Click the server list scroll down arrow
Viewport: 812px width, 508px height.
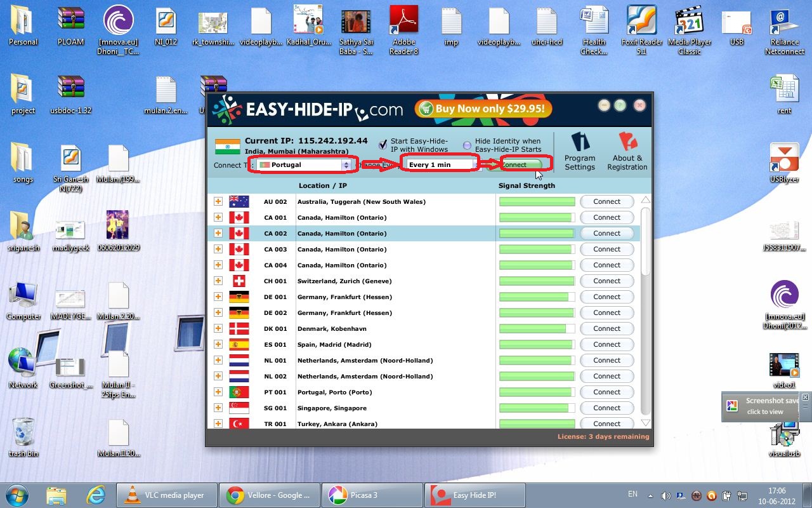coord(646,423)
